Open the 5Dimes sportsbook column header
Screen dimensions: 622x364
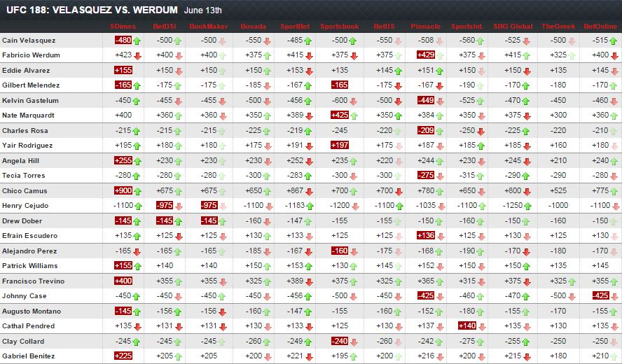(x=123, y=27)
